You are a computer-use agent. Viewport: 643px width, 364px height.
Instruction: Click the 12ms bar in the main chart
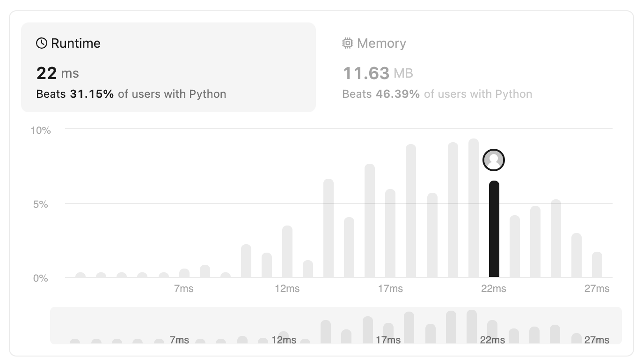pos(287,252)
